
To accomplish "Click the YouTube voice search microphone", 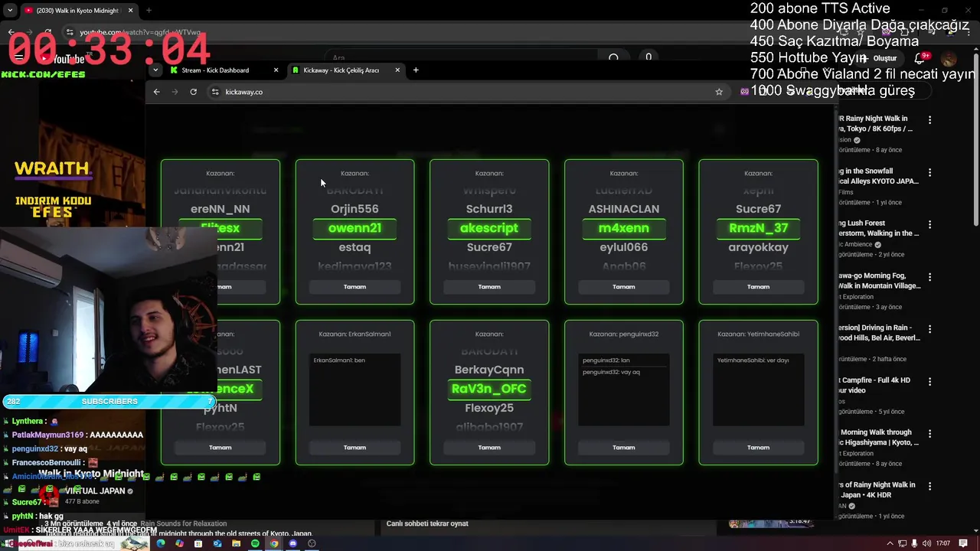I will pos(648,57).
